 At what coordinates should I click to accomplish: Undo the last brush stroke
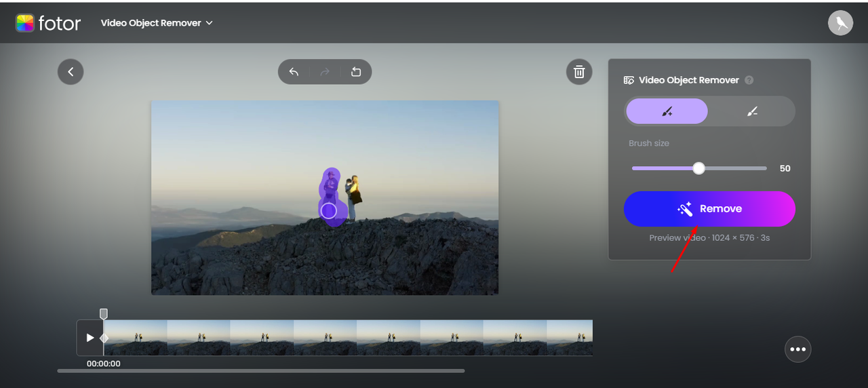point(294,72)
